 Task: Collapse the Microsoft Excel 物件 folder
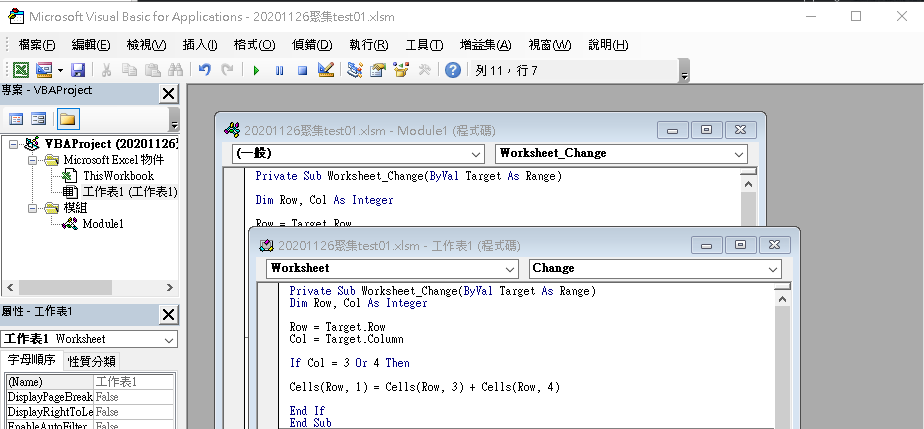click(32, 160)
